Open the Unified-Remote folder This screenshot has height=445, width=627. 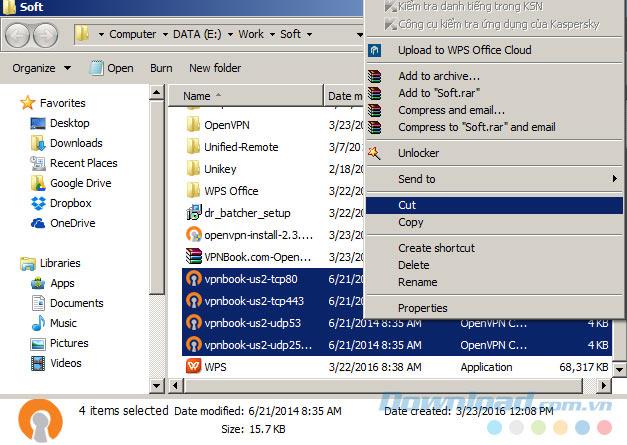pos(240,147)
